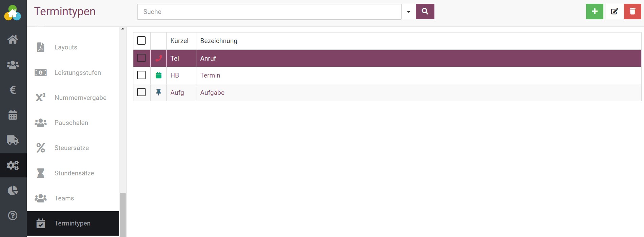This screenshot has height=237, width=644.
Task: Open the calendar icon in left sidebar
Action: click(13, 115)
